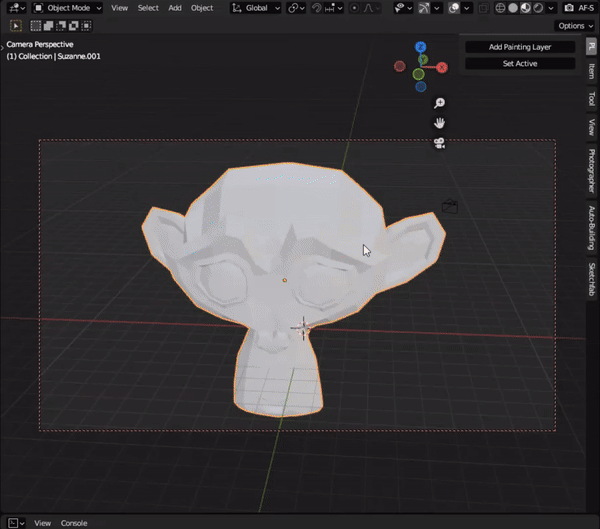600x529 pixels.
Task: Open the proportional editing falloff curve
Action: [371, 8]
